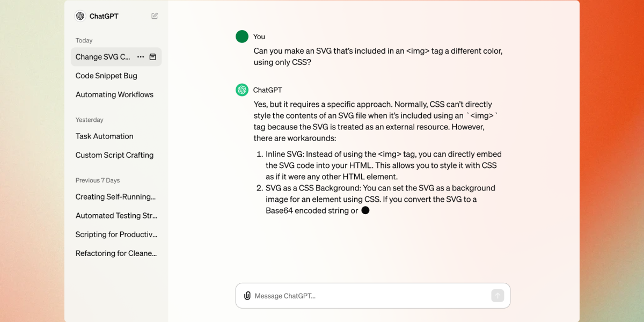Click the ChatGPT avatar beside the response

[x=242, y=90]
